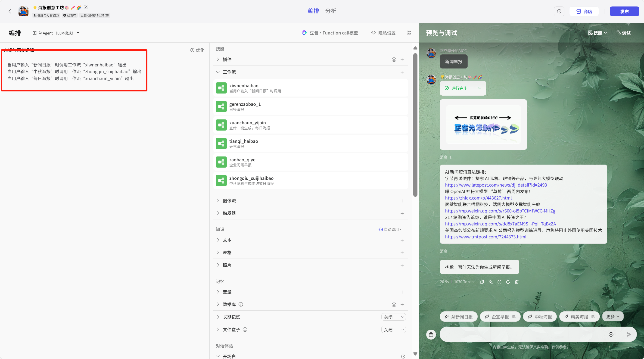Click the scrollbar down arrow in skills panel
Viewport: 644px width, 359px height.
[x=415, y=354]
